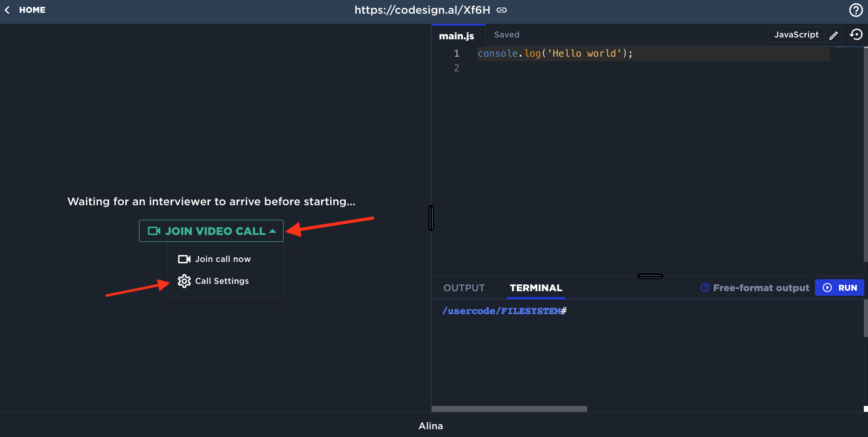Screen dimensions: 868x437
Task: Collapse menu with the JOIN VIDEO CALL caret
Action: (273, 231)
